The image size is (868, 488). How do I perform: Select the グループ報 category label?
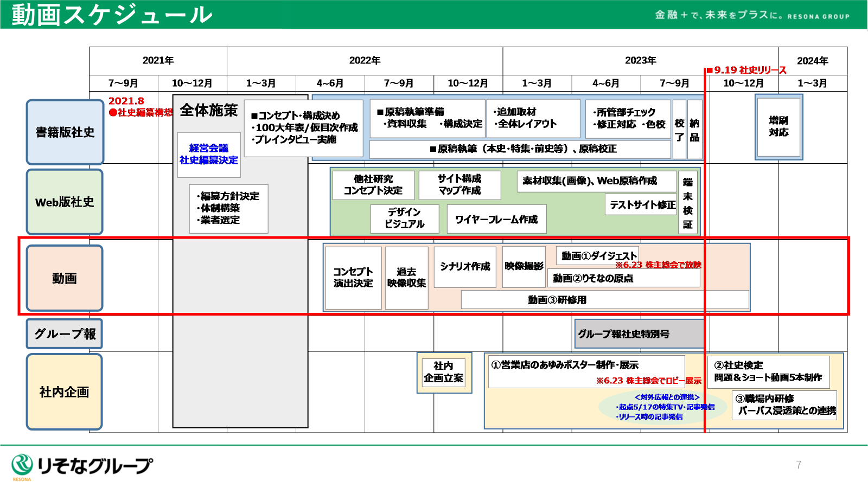[65, 334]
